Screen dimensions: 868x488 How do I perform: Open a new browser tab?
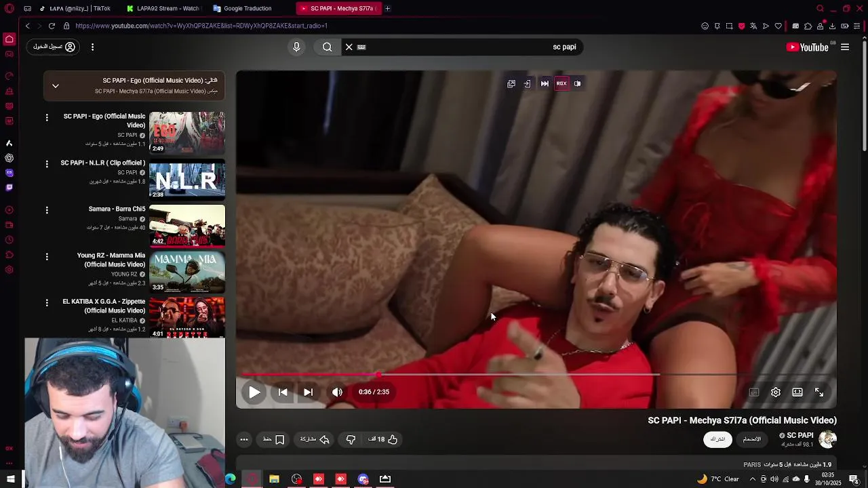click(387, 8)
